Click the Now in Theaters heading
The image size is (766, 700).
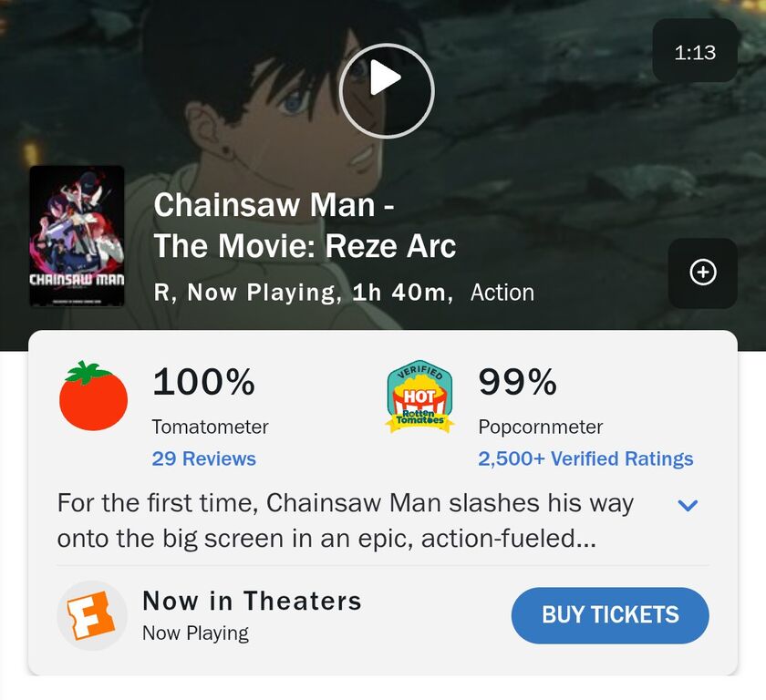click(x=252, y=602)
